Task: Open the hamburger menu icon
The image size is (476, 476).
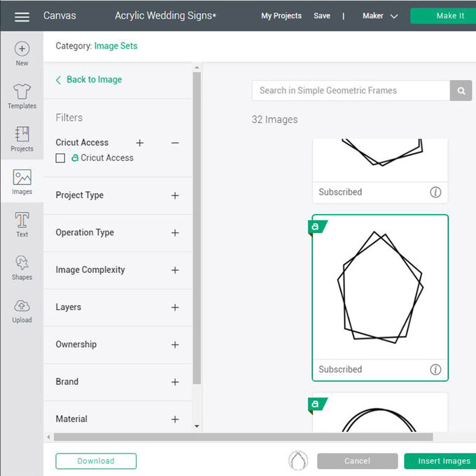Action: [22, 16]
